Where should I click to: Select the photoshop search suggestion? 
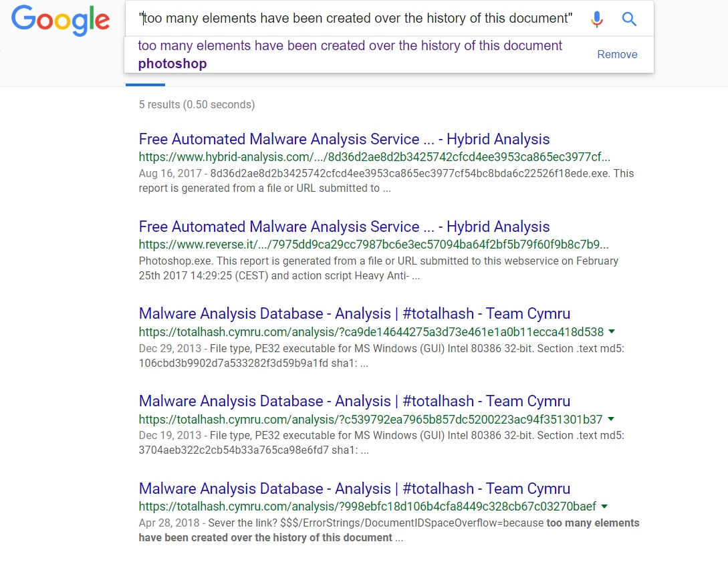pos(350,54)
